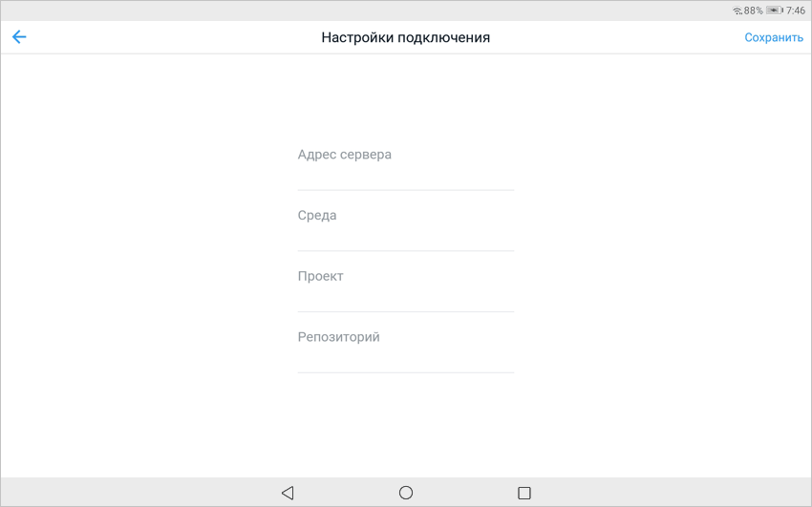Open recent apps with the square button
Screen dimensions: 812x507
point(524,493)
